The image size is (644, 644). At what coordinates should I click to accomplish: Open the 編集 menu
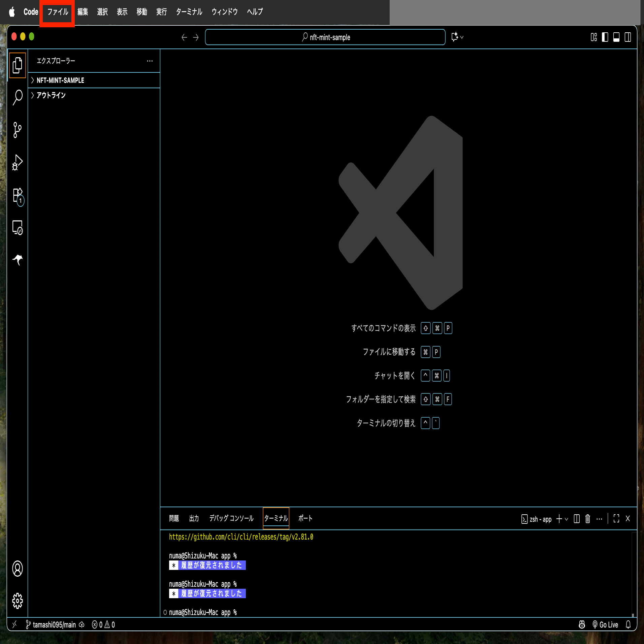tap(83, 12)
